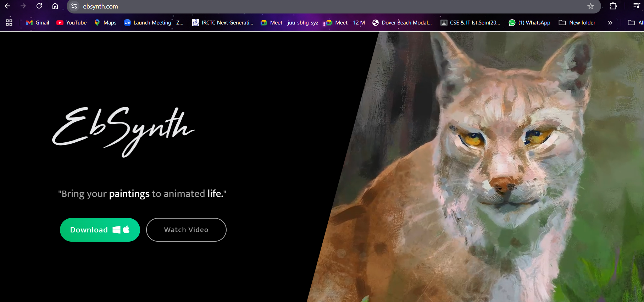Open the YouTube bookmark
This screenshot has width=644, height=302.
[x=72, y=23]
